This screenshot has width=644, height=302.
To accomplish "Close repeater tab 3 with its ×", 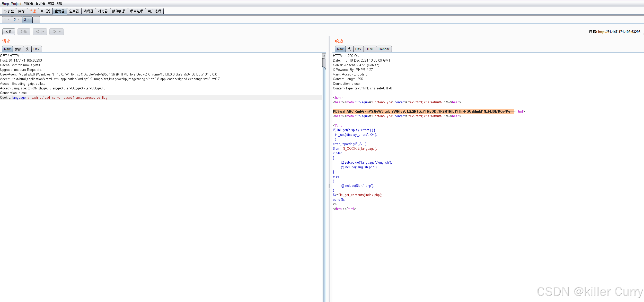I will pos(29,20).
